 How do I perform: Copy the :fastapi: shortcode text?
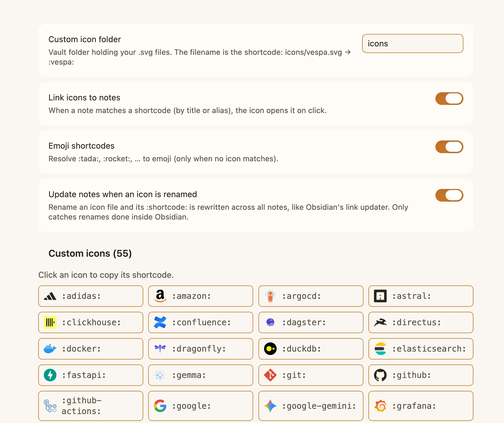[84, 375]
